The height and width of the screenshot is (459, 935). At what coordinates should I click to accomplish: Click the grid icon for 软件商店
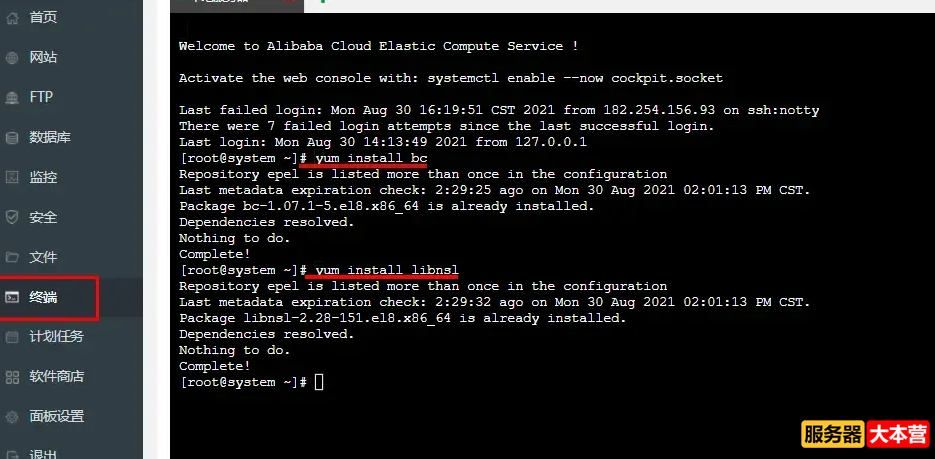[x=12, y=377]
